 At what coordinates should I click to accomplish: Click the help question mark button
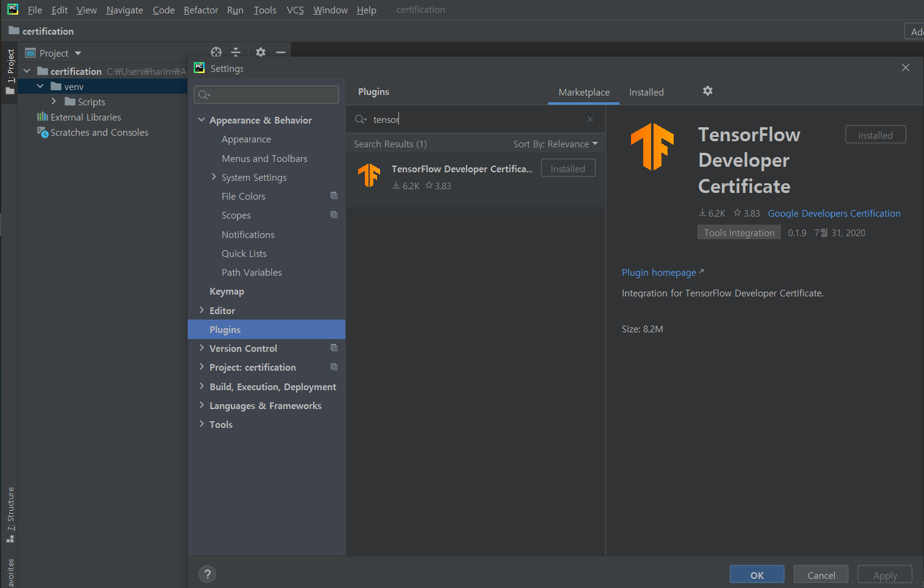tap(208, 574)
